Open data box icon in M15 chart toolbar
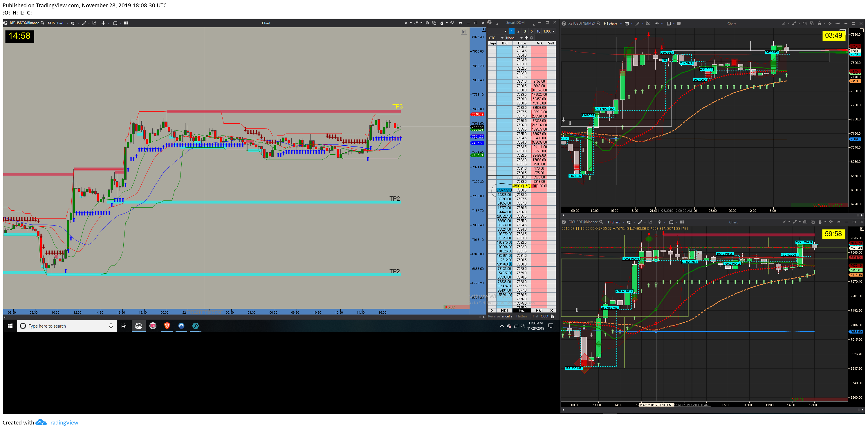This screenshot has width=868, height=430. pos(73,23)
